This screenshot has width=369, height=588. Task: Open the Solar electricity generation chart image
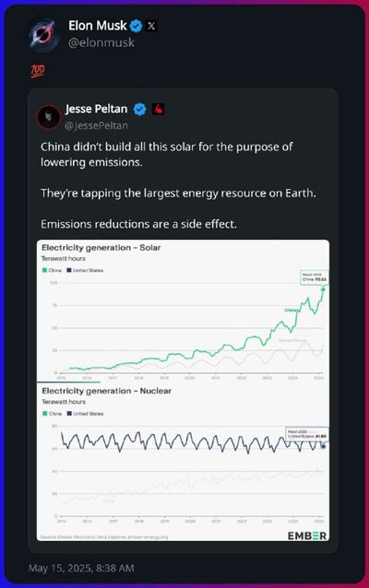(x=184, y=311)
